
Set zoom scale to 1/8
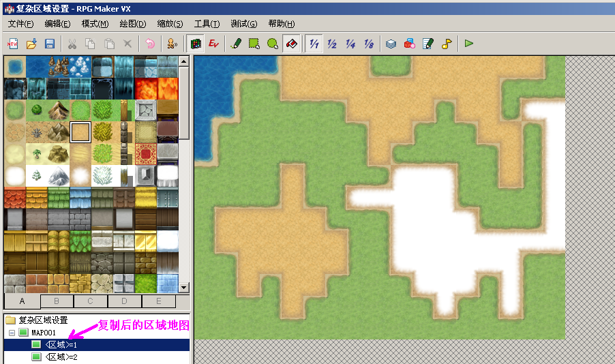369,44
